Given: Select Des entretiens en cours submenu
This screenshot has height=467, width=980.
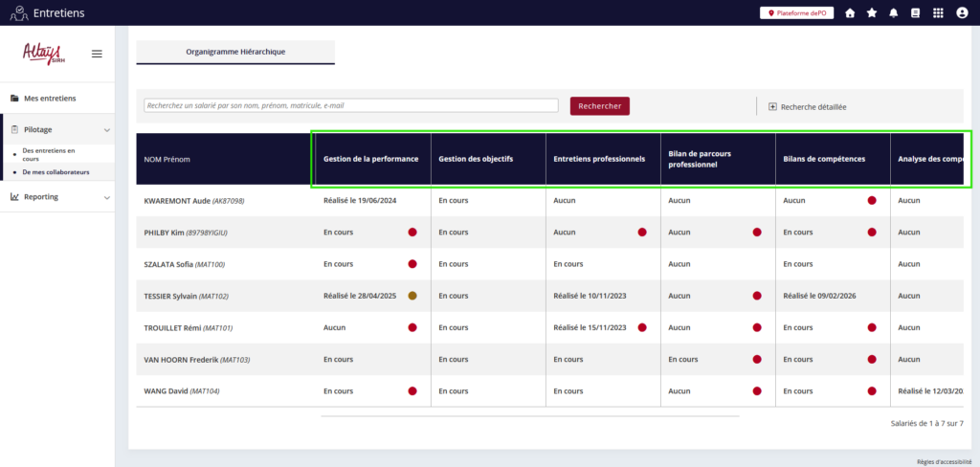Looking at the screenshot, I should point(48,154).
